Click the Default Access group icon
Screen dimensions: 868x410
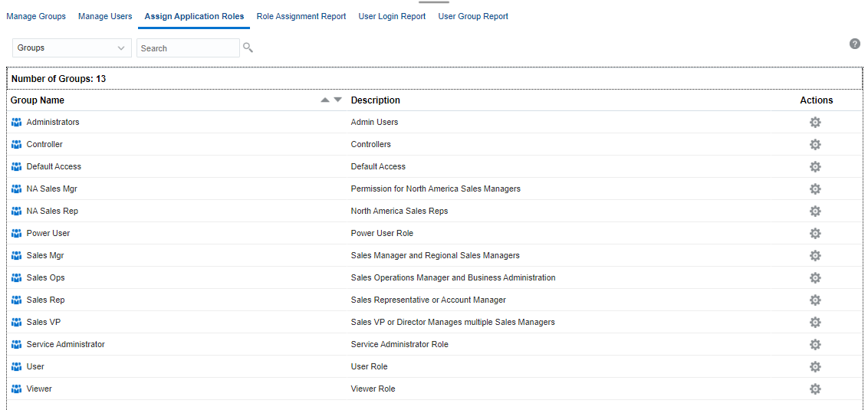coord(16,166)
